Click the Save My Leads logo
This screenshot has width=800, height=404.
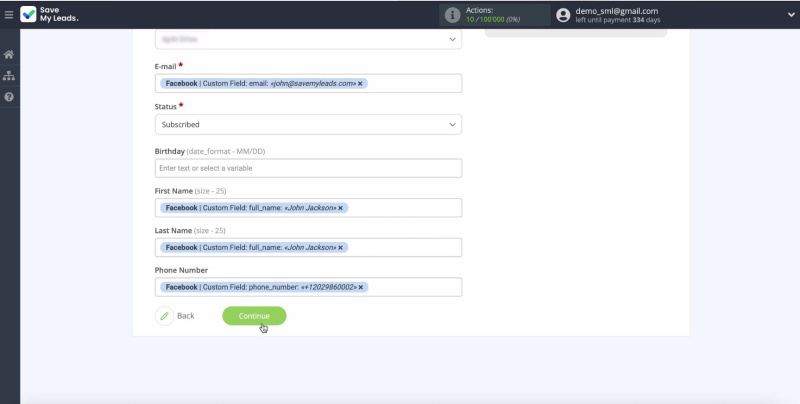pos(49,14)
